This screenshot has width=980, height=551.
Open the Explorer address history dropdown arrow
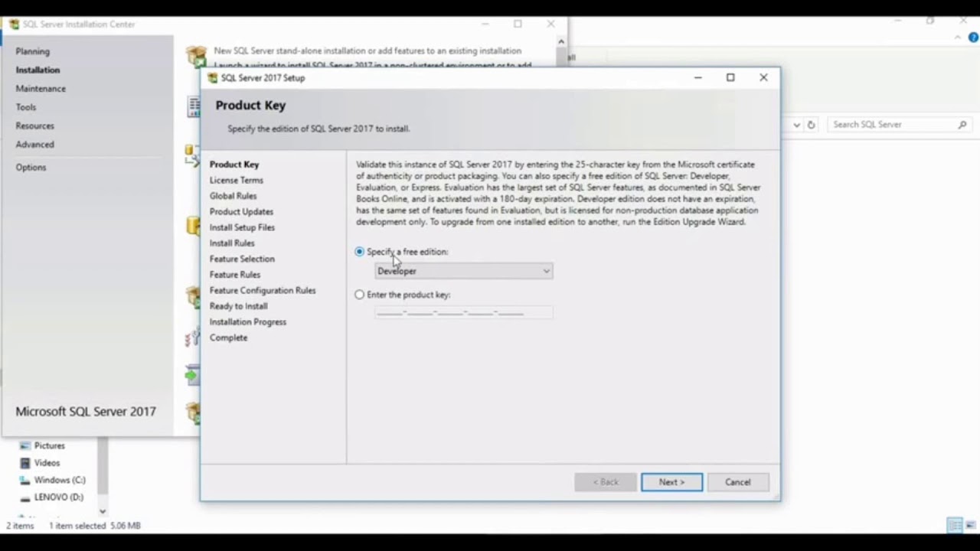(x=797, y=125)
